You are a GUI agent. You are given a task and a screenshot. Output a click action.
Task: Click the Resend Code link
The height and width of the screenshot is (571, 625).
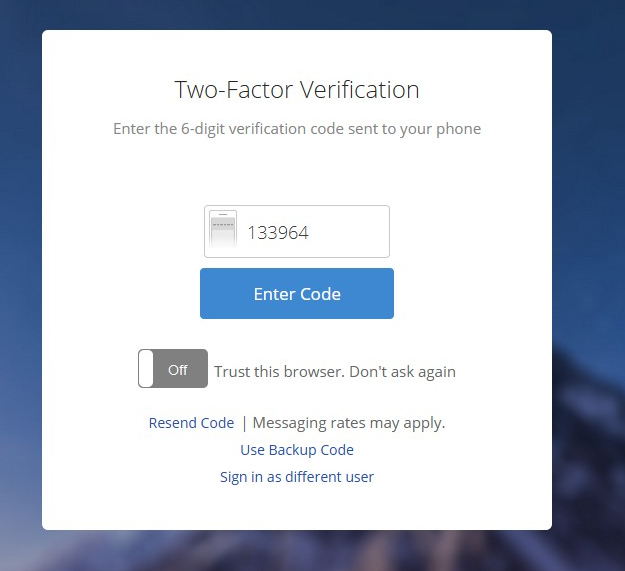tap(191, 423)
